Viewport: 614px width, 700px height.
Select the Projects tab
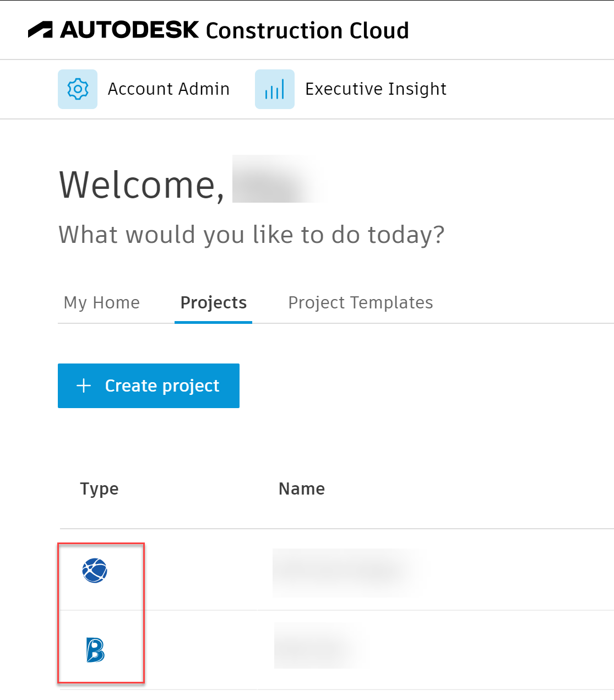(214, 303)
